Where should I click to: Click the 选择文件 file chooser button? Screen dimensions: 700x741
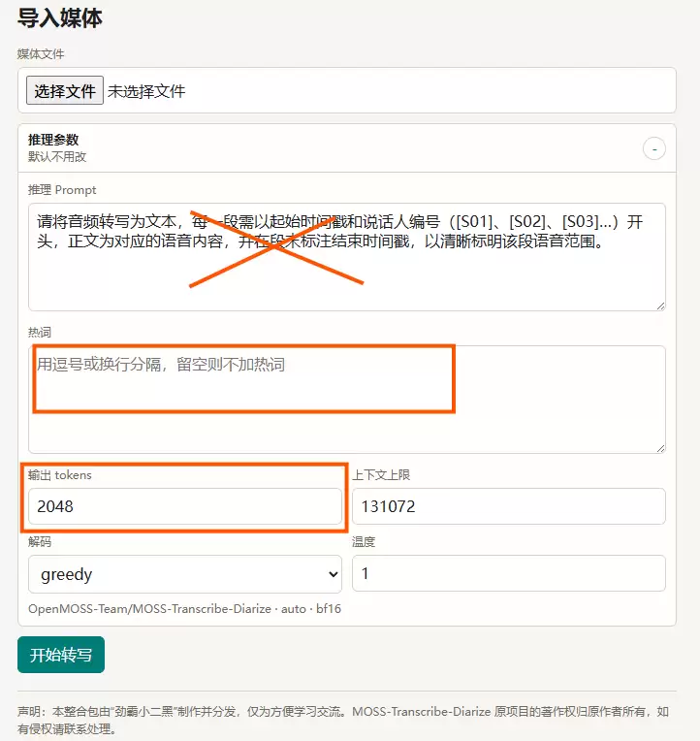coord(65,90)
